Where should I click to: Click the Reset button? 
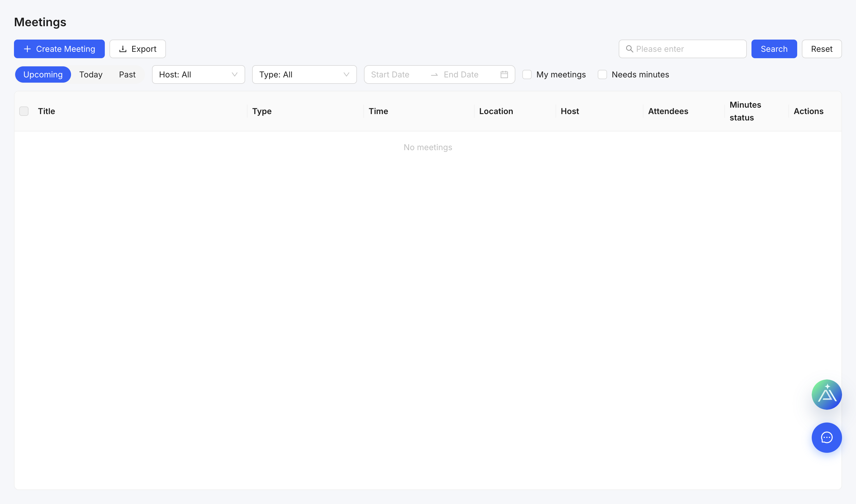coord(821,49)
